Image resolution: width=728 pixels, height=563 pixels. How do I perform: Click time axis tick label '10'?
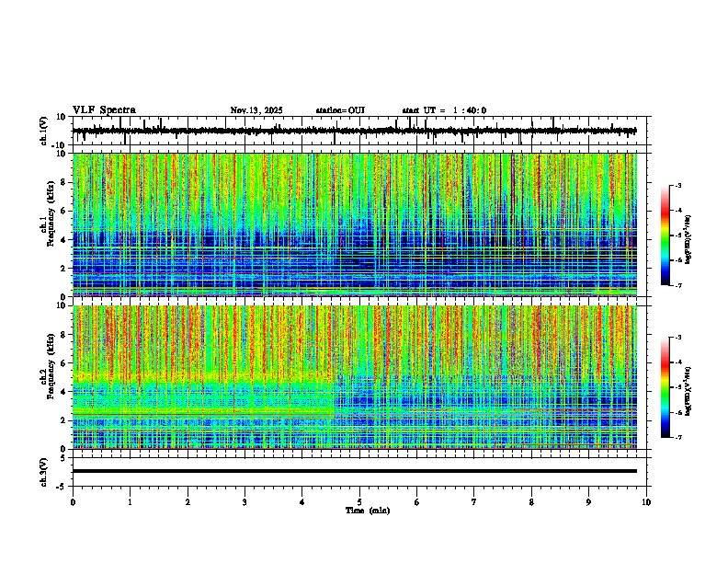click(646, 502)
